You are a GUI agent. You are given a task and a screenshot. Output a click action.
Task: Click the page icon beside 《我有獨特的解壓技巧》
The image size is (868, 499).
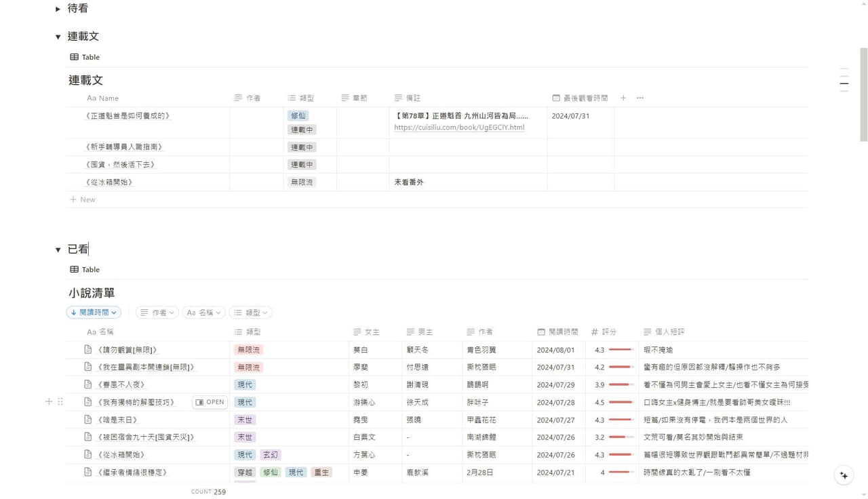(x=87, y=402)
